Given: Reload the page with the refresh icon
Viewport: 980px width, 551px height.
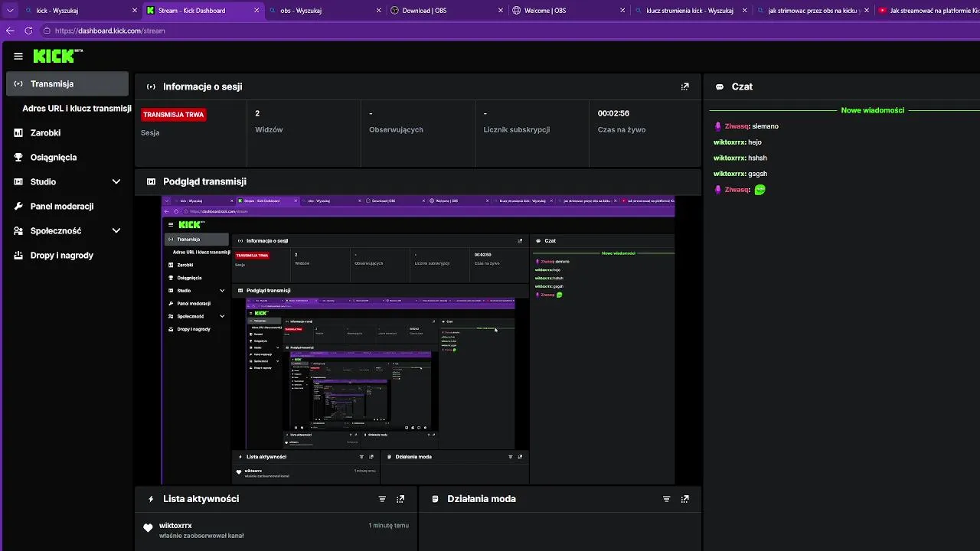Looking at the screenshot, I should pos(28,31).
